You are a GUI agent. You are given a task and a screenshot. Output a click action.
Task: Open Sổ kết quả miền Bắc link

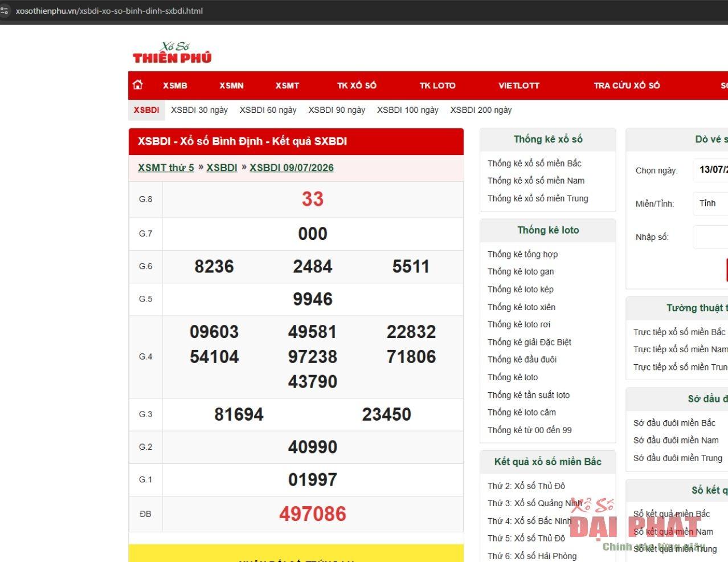pyautogui.click(x=672, y=514)
